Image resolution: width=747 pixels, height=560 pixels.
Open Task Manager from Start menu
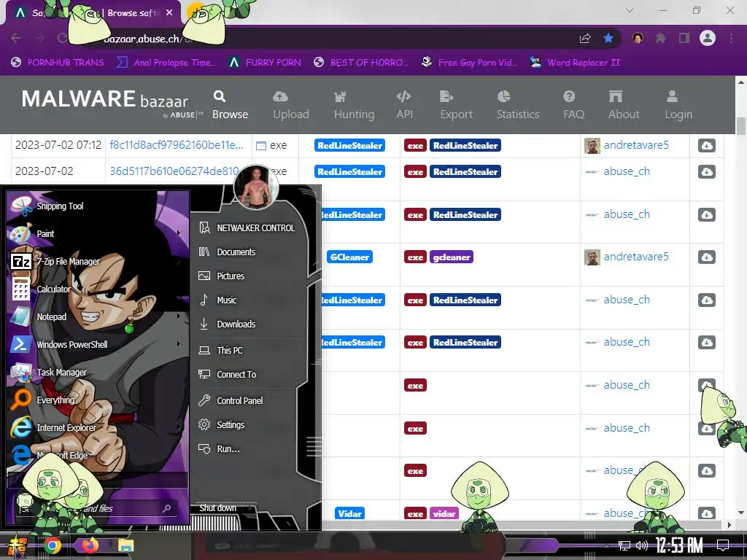(96, 372)
